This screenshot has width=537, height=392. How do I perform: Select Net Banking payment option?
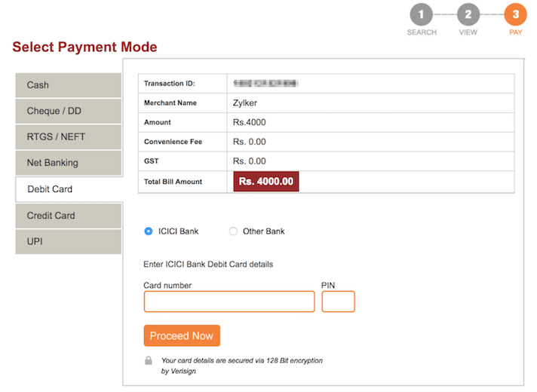tap(68, 162)
